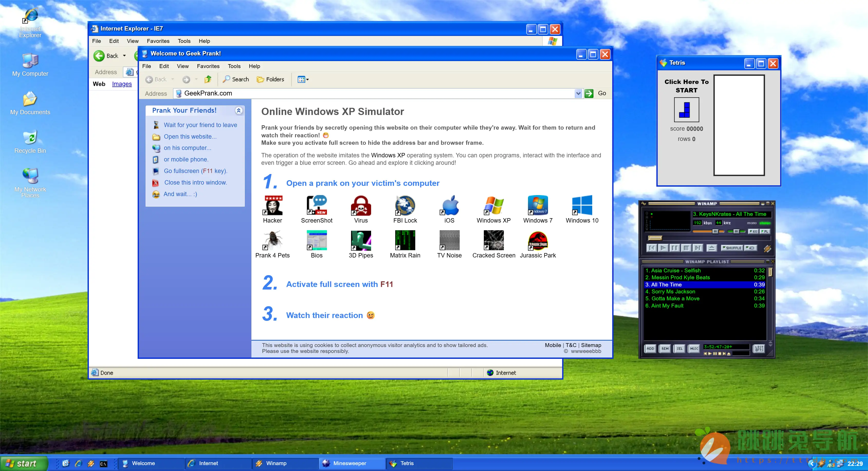The image size is (868, 471).
Task: Open Tools menu in Geek Prank window
Action: click(234, 66)
